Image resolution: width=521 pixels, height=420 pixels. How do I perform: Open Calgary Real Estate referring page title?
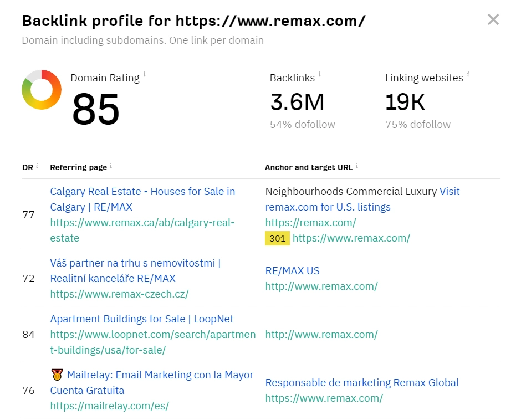[142, 199]
